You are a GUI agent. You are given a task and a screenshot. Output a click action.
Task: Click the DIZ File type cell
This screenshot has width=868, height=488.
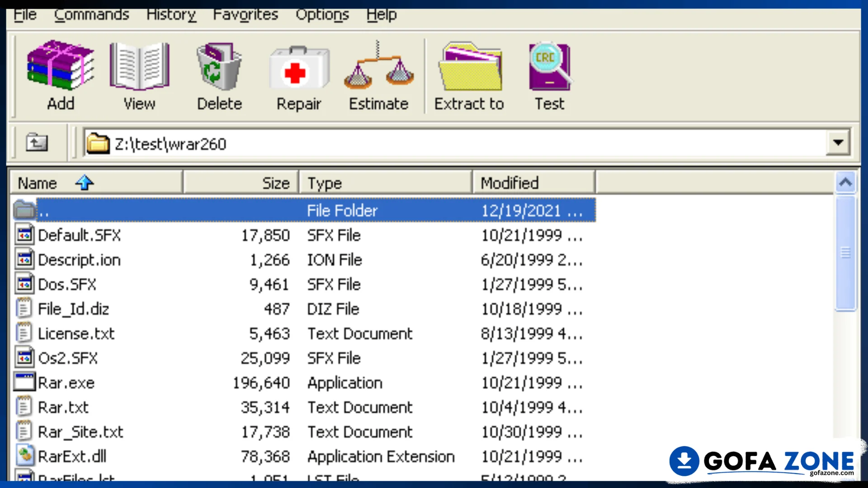[x=333, y=309]
